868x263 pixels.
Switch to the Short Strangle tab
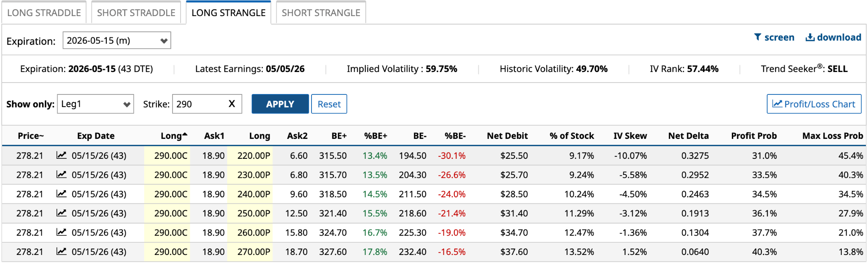[321, 13]
